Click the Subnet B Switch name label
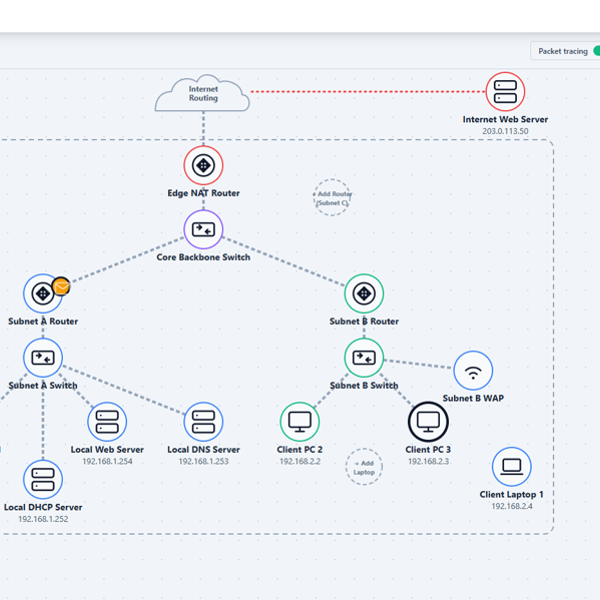 coord(364,386)
